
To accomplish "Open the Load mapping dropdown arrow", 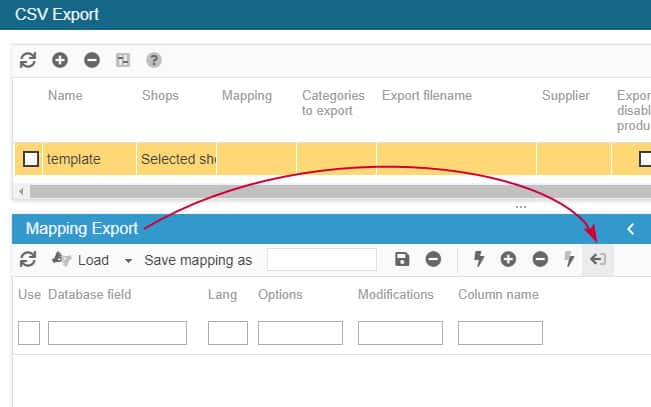I will coord(128,261).
